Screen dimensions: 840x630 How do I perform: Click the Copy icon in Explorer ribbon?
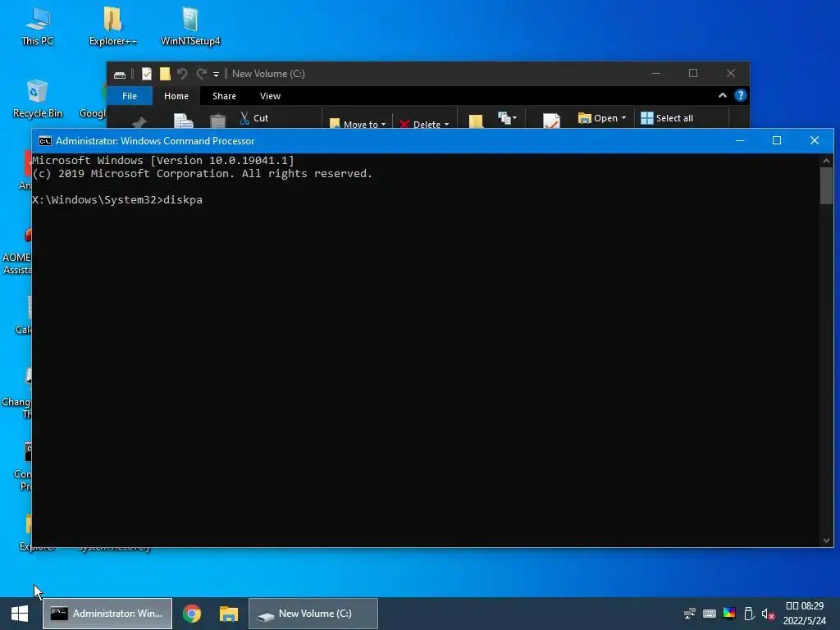click(183, 121)
